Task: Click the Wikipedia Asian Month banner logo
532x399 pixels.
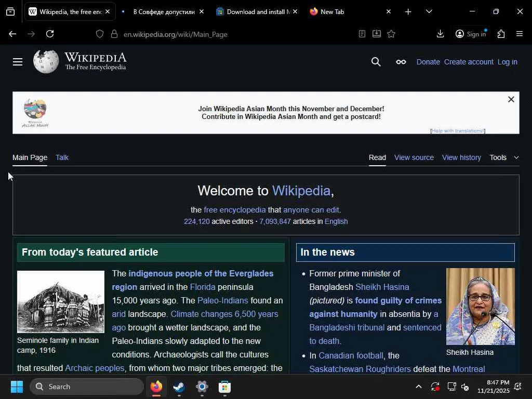Action: pos(35,113)
